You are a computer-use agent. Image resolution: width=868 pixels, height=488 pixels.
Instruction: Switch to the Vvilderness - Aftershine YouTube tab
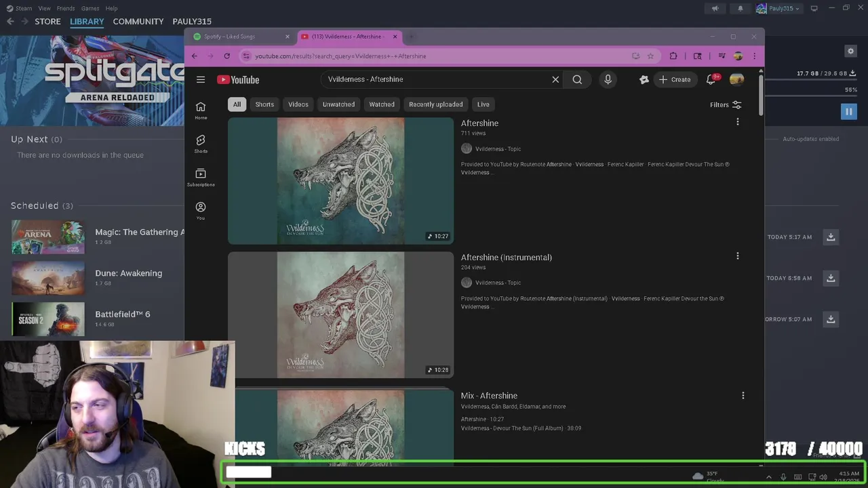[349, 37]
